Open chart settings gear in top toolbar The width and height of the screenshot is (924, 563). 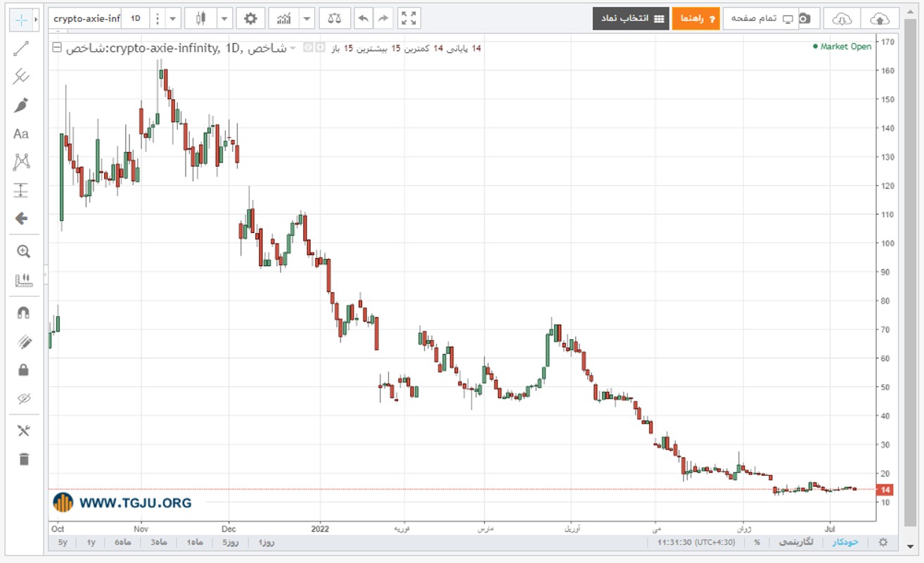tap(250, 19)
